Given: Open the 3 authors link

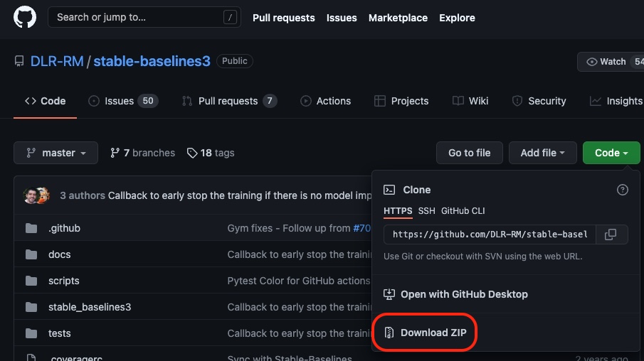Looking at the screenshot, I should coord(83,195).
